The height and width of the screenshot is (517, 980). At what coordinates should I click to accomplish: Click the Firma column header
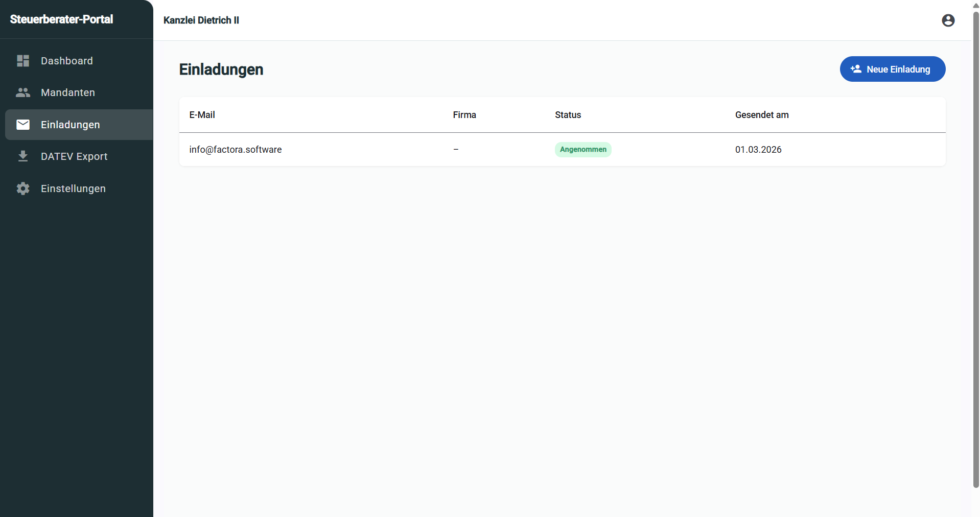(464, 115)
